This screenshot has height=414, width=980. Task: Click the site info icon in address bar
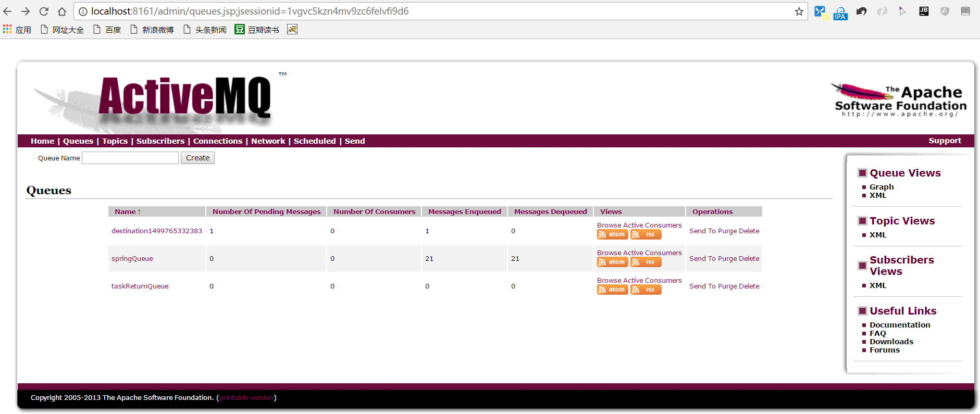(x=83, y=11)
